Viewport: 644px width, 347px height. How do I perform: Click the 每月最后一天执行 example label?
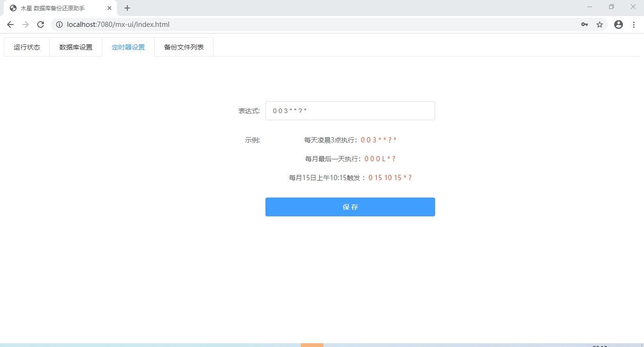click(332, 159)
